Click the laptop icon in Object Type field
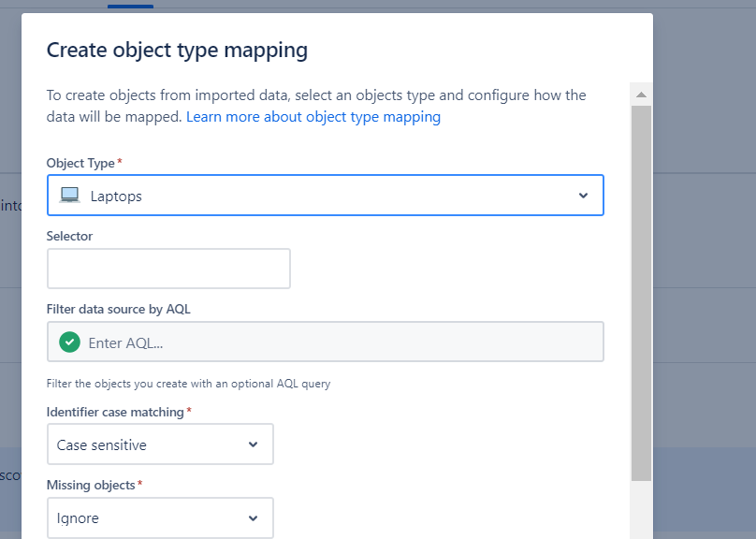The height and width of the screenshot is (539, 756). click(x=70, y=196)
